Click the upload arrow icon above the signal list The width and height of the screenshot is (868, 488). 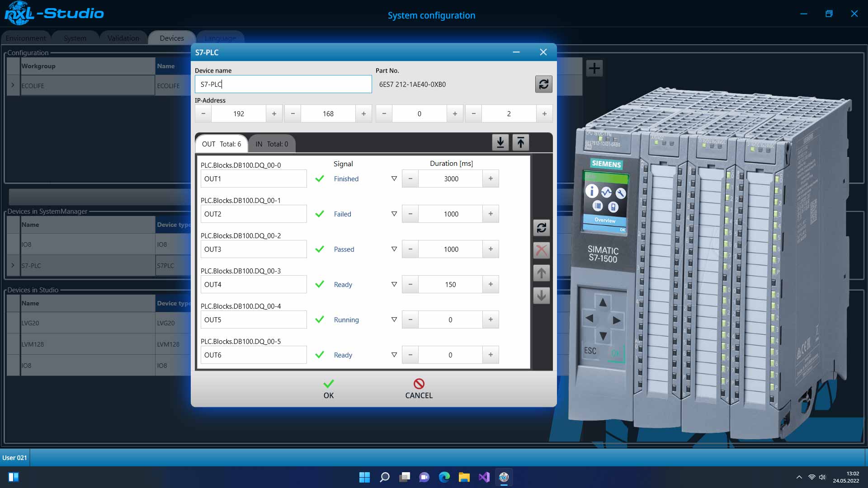pos(521,143)
